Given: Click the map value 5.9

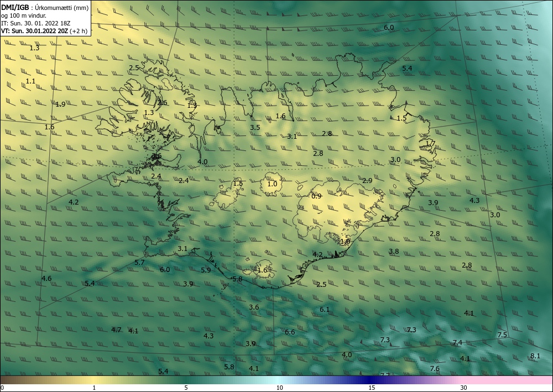Looking at the screenshot, I should [206, 270].
